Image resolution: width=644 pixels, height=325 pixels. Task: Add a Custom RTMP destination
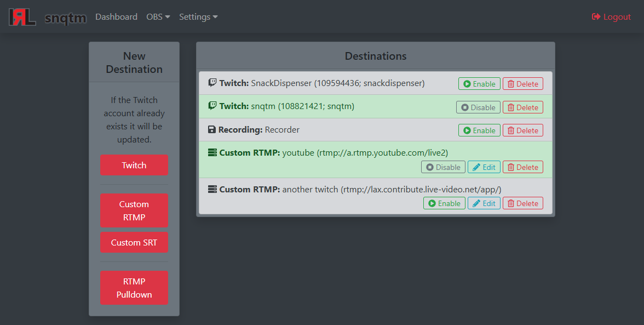click(134, 211)
